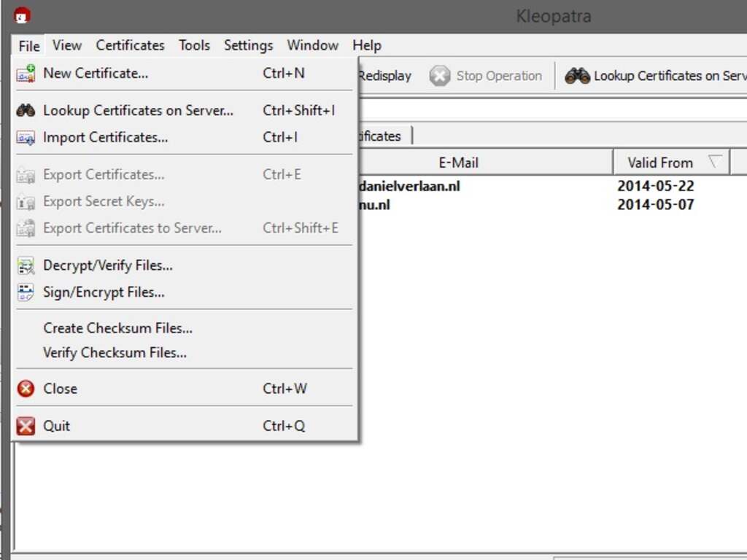Open the Certificates menu
Image resolution: width=747 pixels, height=560 pixels.
pyautogui.click(x=130, y=45)
